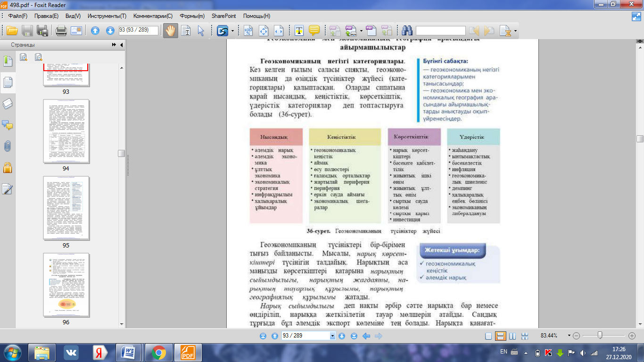This screenshot has height=362, width=644.
Task: Switch to Continuous Facing view mode
Action: [525, 336]
